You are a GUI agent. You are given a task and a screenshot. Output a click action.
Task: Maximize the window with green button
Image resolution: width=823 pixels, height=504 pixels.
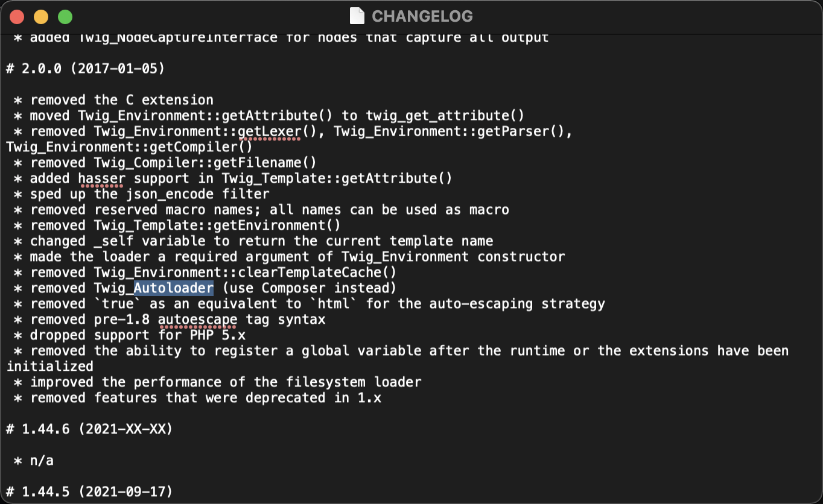(x=65, y=17)
